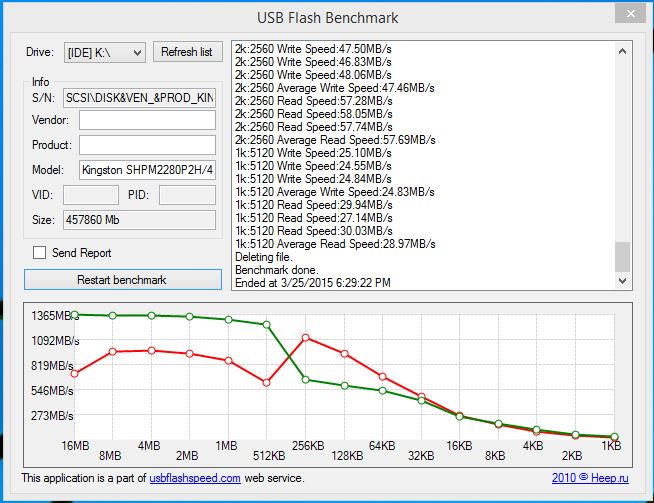Click the log scrollbar up arrow
Viewport: 654px width, 503px height.
(623, 50)
